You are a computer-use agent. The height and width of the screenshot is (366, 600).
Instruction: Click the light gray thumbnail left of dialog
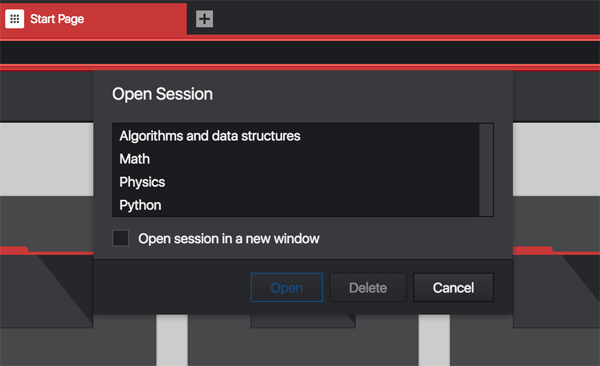coord(47,160)
